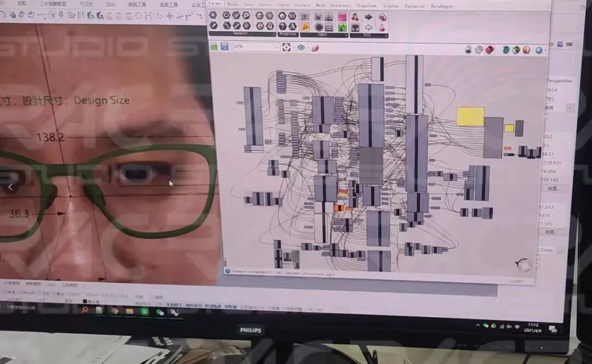
Task: Open the Intersect tab
Action: [340, 5]
